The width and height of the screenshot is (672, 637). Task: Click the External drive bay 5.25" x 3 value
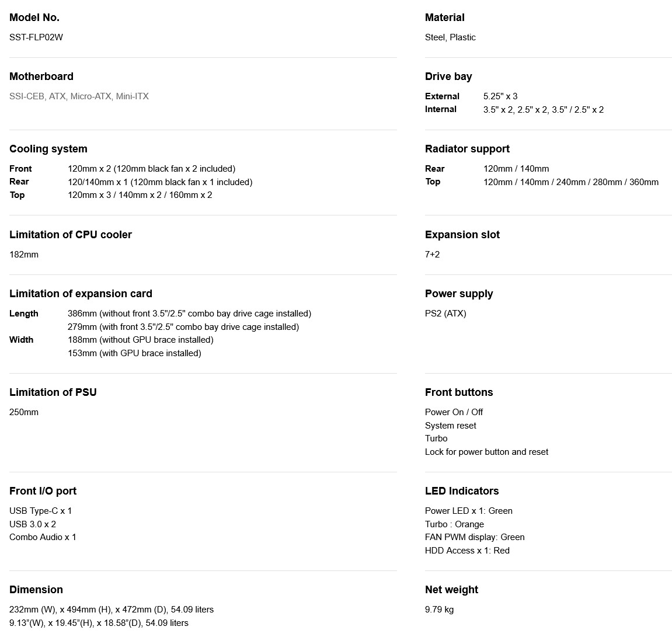(x=500, y=96)
